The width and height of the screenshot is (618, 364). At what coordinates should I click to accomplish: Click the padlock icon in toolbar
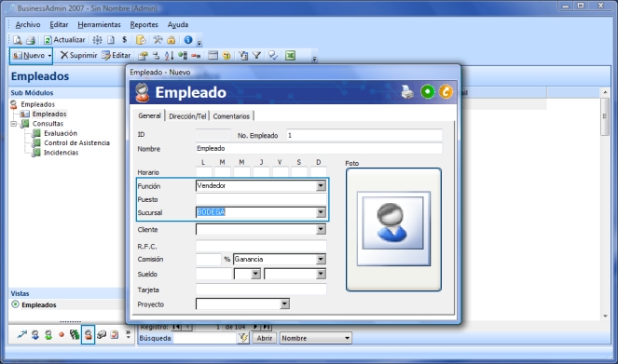[x=172, y=40]
